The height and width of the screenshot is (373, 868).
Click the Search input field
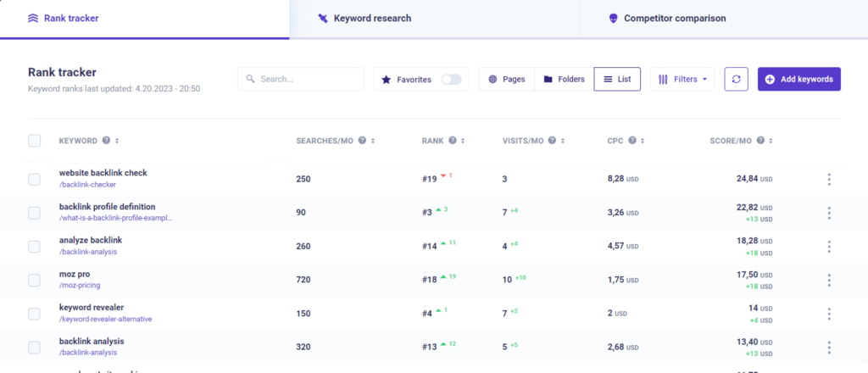301,79
